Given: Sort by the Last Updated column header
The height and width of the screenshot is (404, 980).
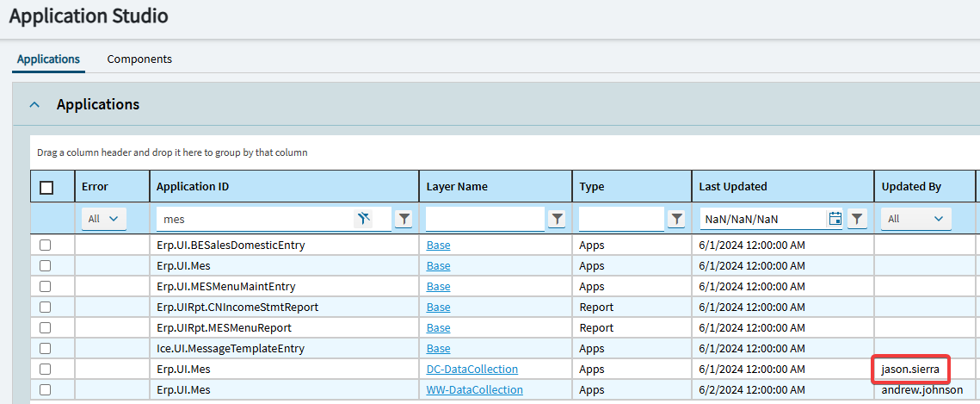Looking at the screenshot, I should [732, 186].
